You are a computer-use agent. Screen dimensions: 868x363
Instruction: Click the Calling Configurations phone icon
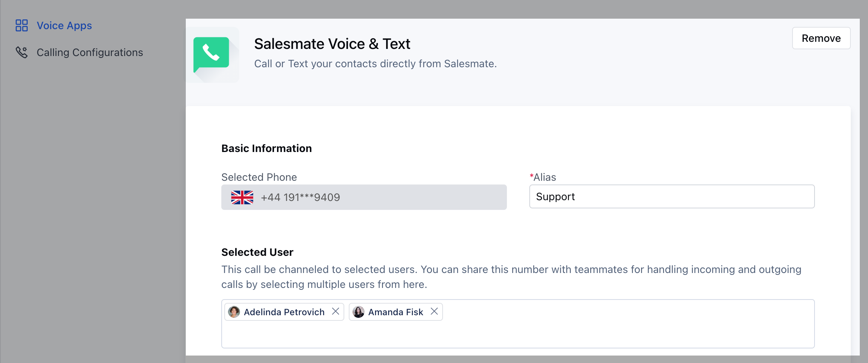[22, 52]
